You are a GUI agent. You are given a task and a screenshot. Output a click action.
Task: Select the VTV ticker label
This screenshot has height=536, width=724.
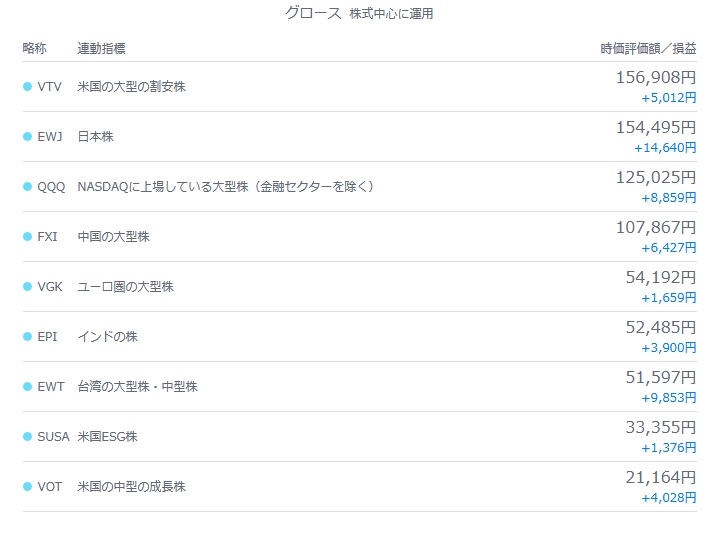coord(49,87)
